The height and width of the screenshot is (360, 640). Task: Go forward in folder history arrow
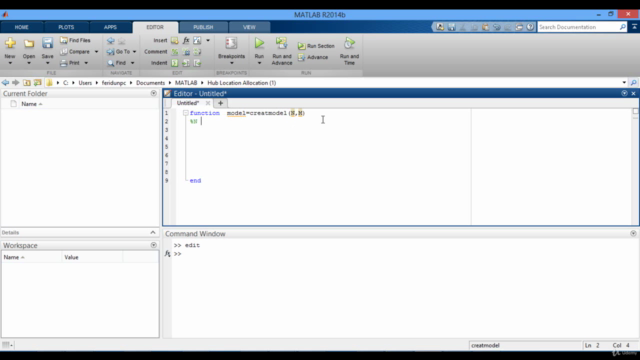tap(16, 83)
